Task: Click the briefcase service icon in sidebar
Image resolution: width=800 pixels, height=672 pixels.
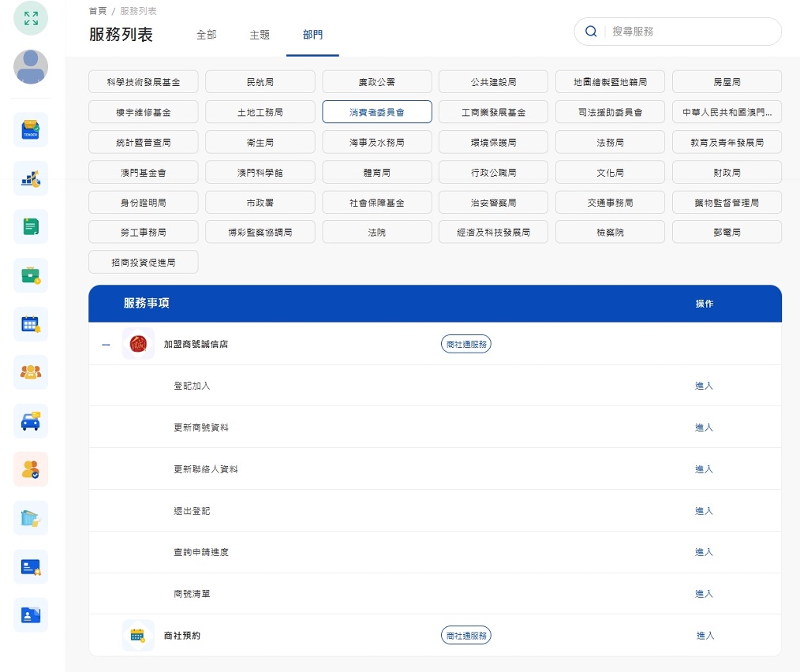Action: tap(30, 274)
